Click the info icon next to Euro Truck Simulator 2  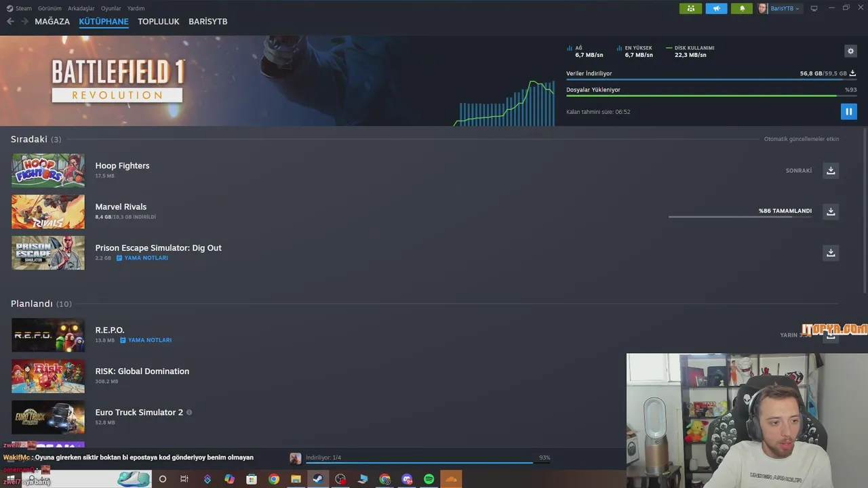(189, 412)
